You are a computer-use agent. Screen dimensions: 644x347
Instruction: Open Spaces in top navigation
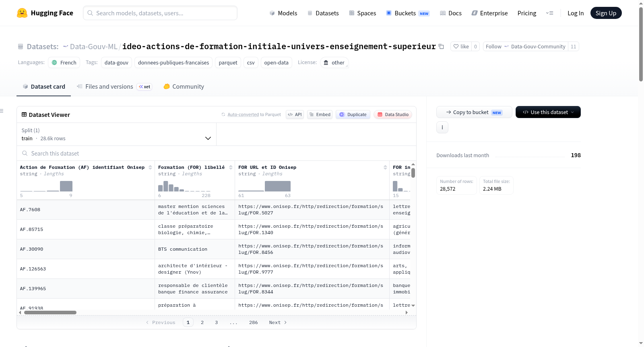click(362, 13)
